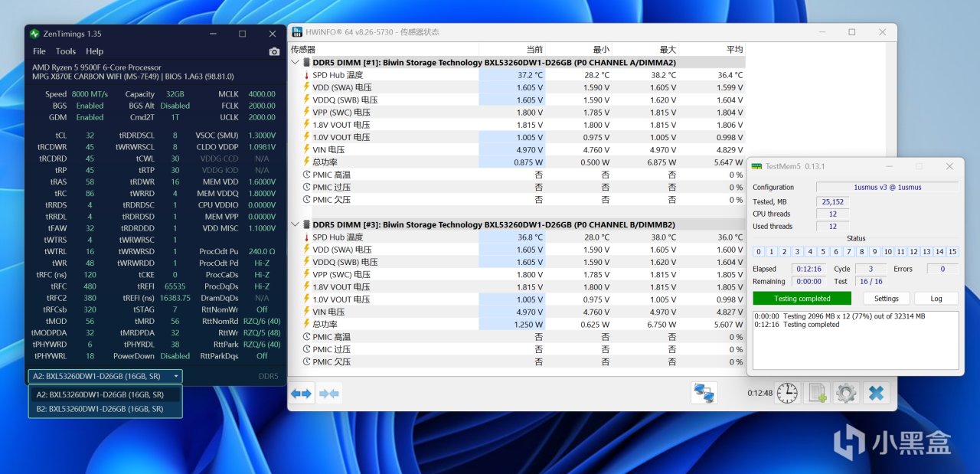
Task: Click lightning icon for DIMM #1 VDD (SWA) 电压
Action: pyautogui.click(x=307, y=87)
